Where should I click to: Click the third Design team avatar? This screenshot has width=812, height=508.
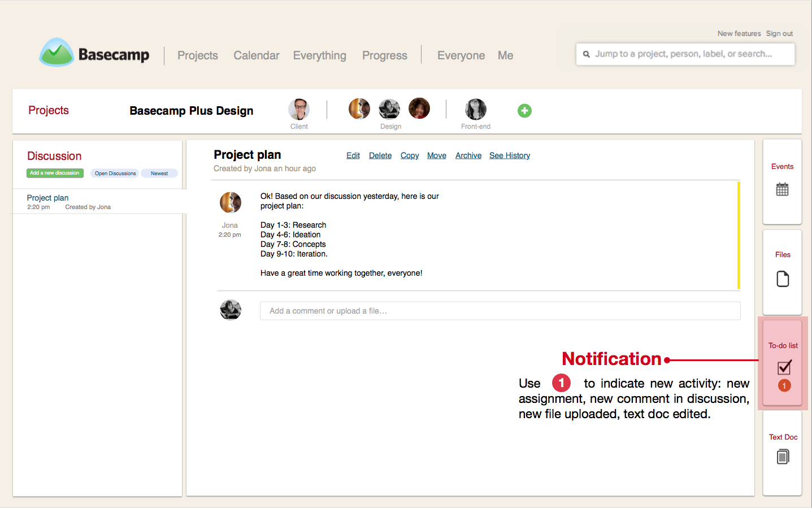419,108
